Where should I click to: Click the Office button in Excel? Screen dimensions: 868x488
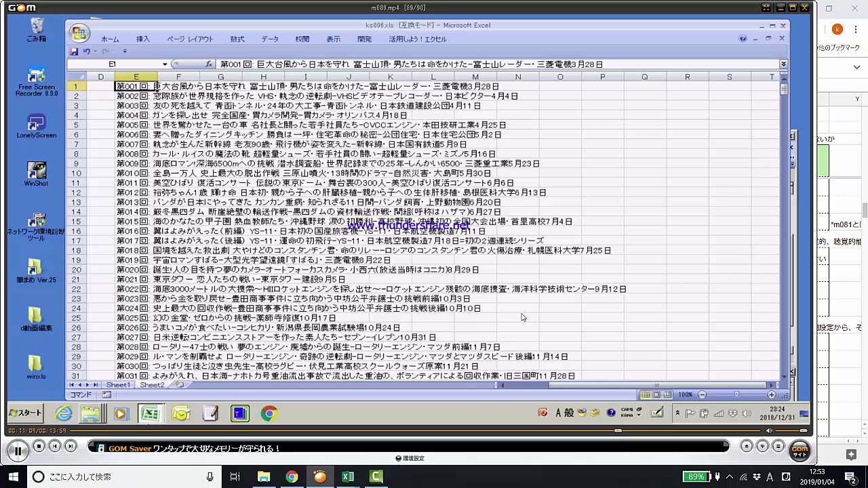click(79, 33)
